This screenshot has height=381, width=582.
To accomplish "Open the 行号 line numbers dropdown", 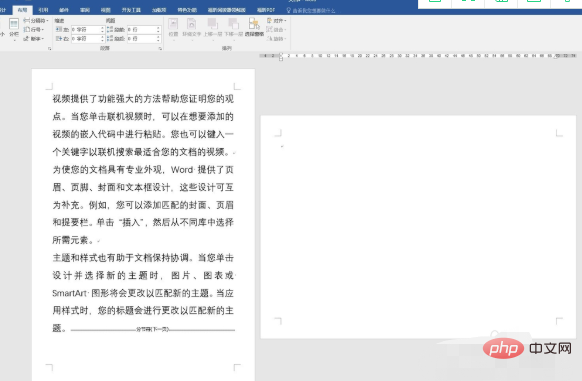I will (34, 29).
